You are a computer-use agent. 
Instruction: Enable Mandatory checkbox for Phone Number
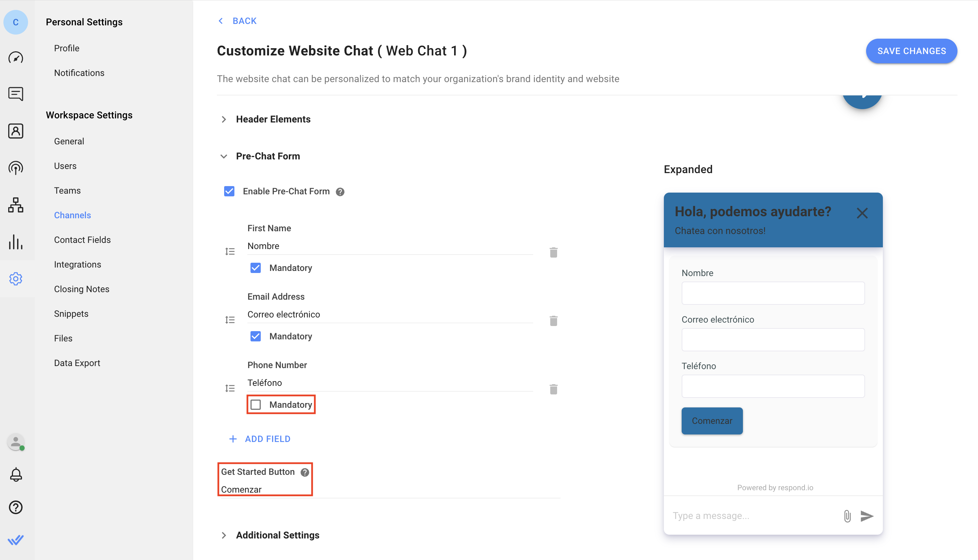(x=256, y=404)
